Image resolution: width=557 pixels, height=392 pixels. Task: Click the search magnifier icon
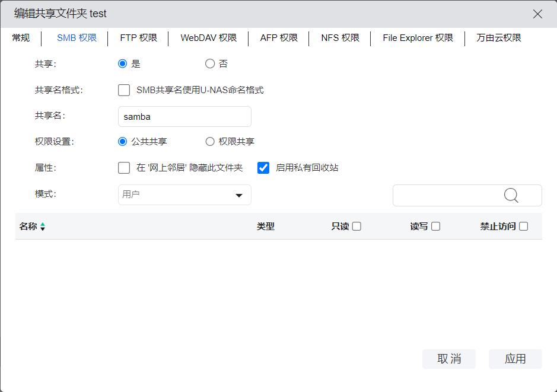click(510, 195)
